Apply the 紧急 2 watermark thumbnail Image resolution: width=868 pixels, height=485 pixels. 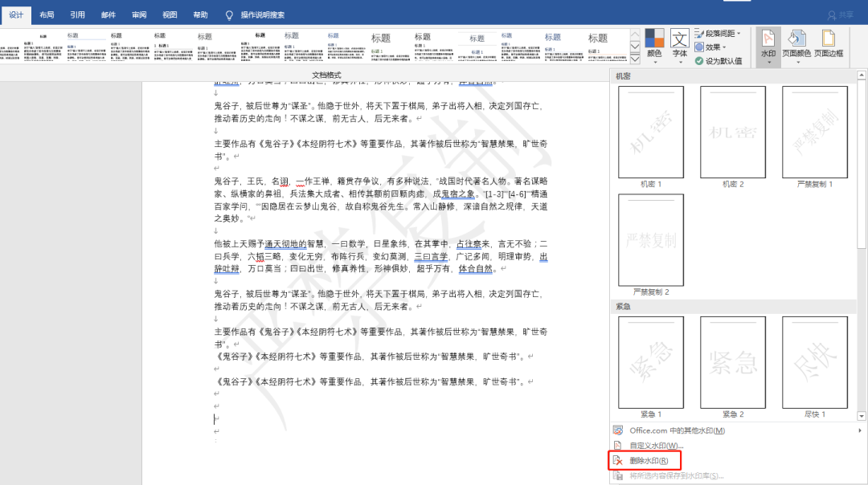point(732,362)
